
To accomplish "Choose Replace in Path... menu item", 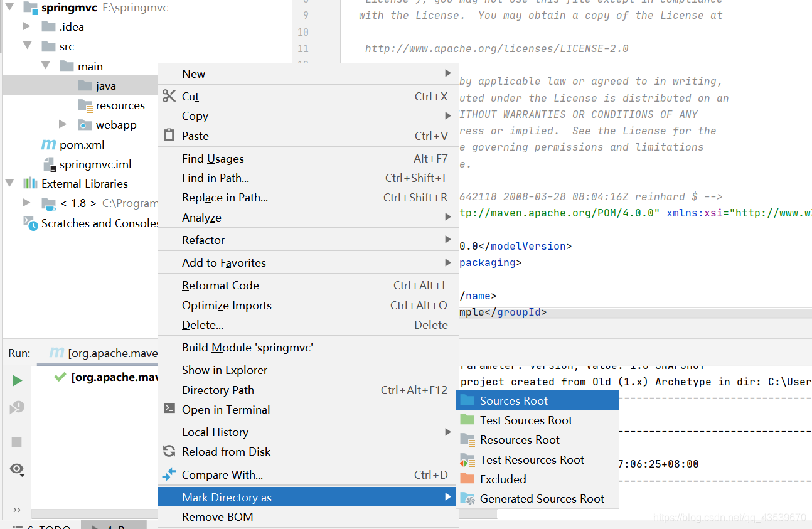I will 307,198.
